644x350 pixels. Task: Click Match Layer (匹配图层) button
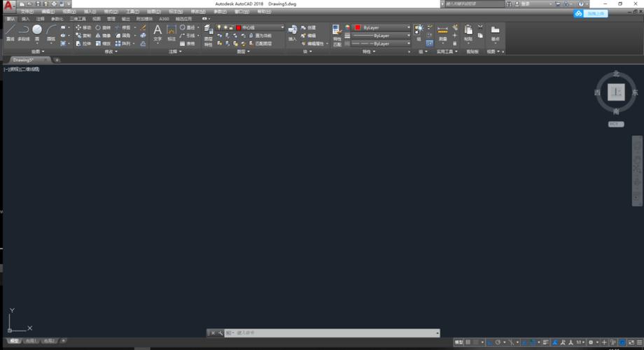pyautogui.click(x=260, y=43)
